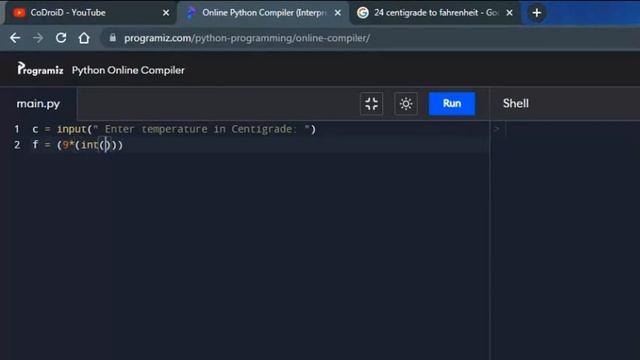
Task: Click line number 2 in the gutter
Action: 17,145
